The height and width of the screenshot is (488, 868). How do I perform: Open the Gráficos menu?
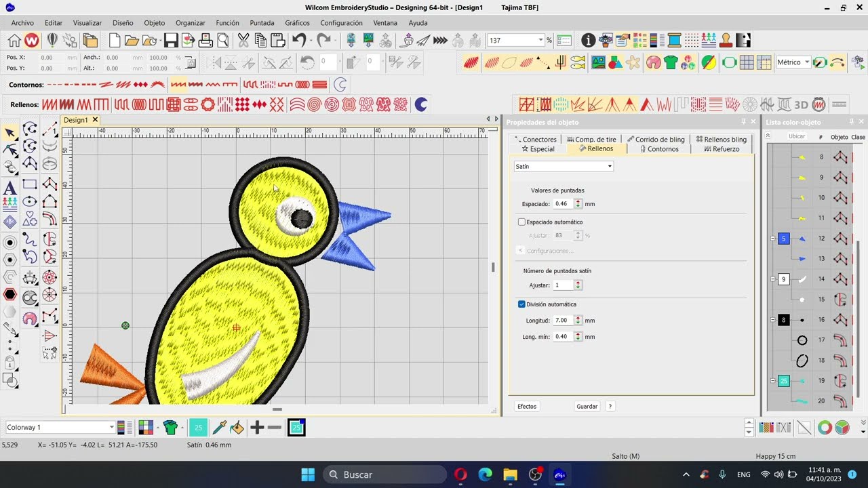point(297,23)
